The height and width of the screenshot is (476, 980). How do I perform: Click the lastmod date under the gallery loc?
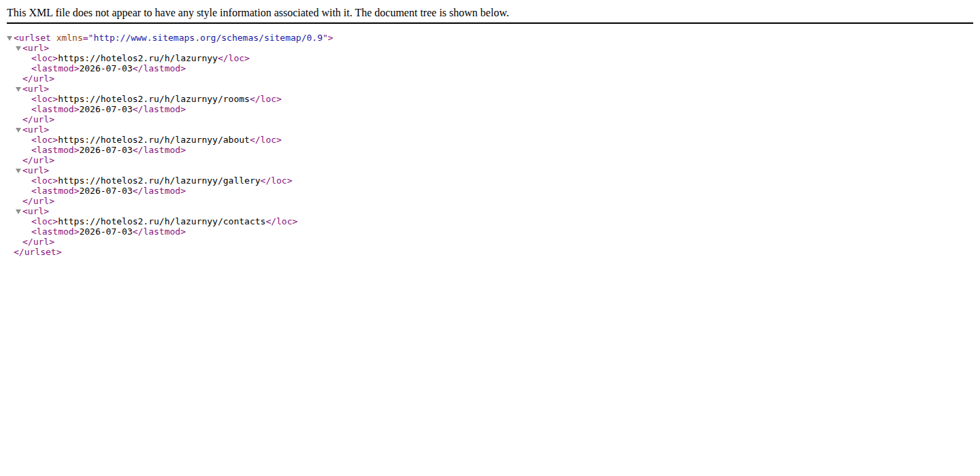[106, 191]
